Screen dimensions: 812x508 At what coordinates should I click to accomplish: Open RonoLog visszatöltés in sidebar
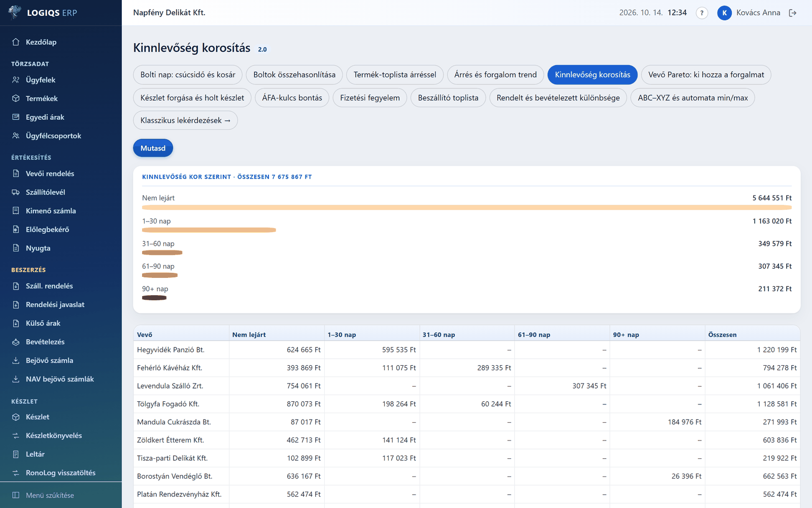pyautogui.click(x=60, y=473)
